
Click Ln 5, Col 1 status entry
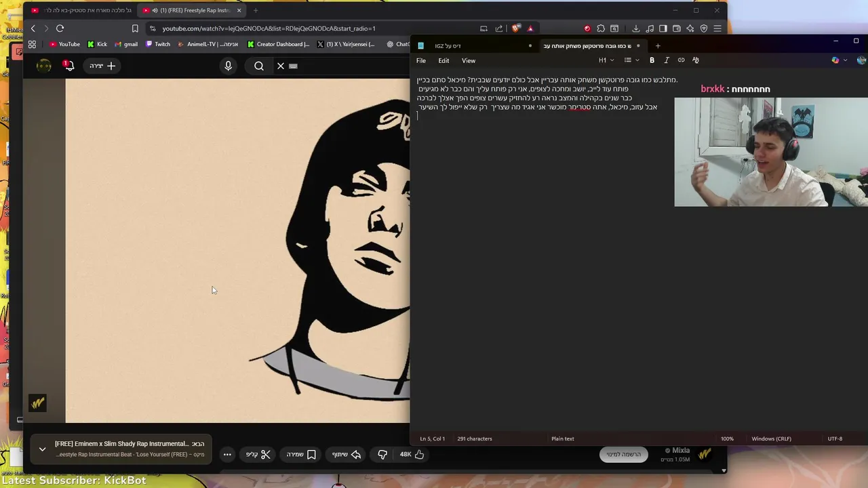433,439
